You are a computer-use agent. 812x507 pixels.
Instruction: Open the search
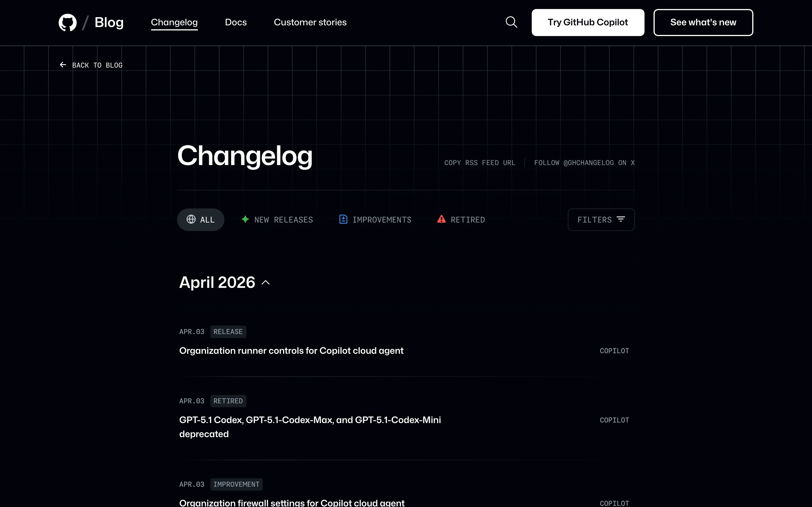[x=511, y=22]
